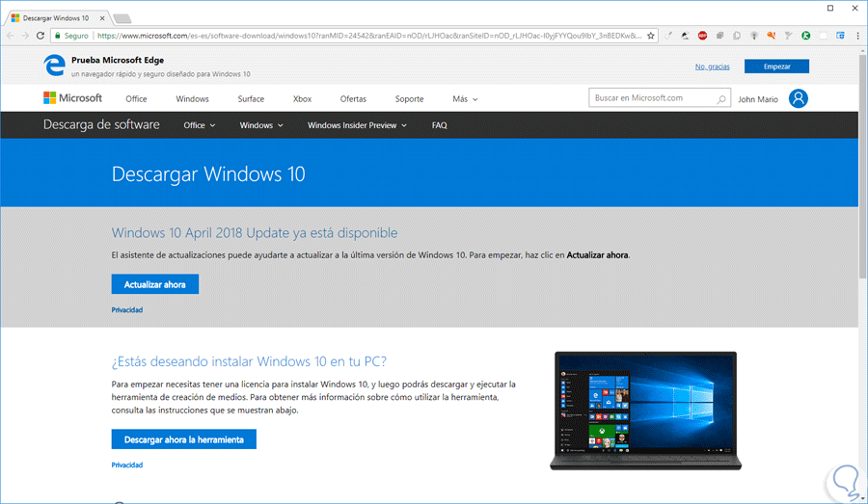This screenshot has height=504, width=868.
Task: Open the Windows menu in top navigation
Action: pos(192,99)
